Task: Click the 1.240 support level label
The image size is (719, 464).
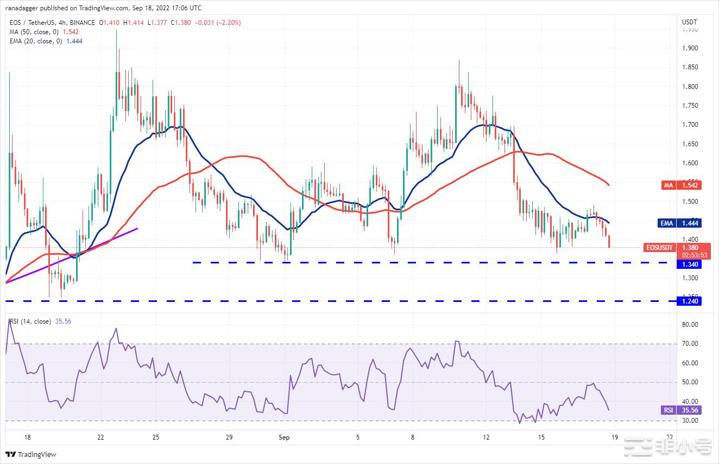Action: [690, 301]
